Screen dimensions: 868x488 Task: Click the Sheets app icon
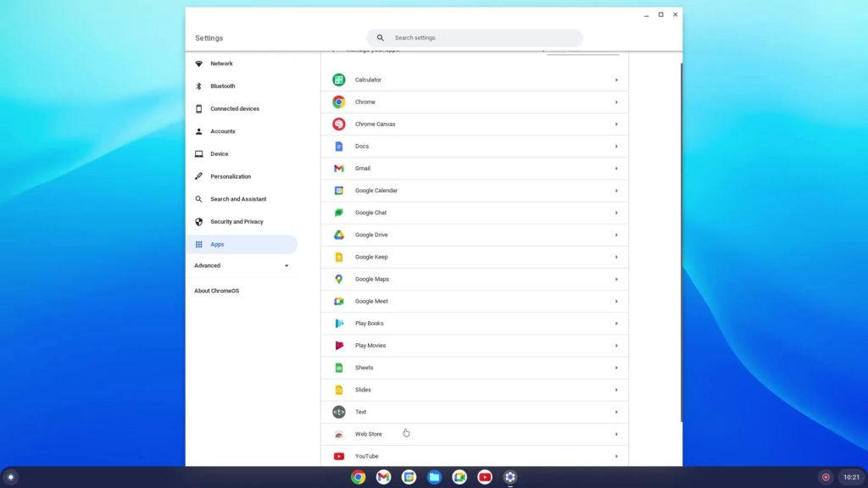(339, 368)
